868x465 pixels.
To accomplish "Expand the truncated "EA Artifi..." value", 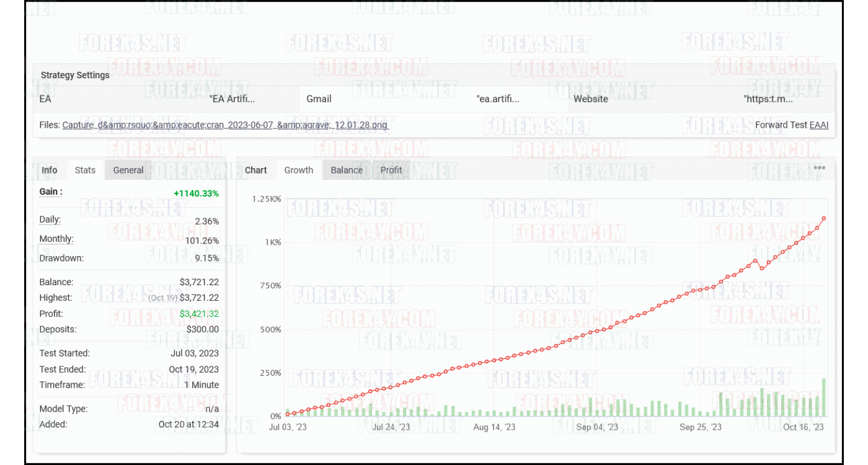I will tap(232, 99).
